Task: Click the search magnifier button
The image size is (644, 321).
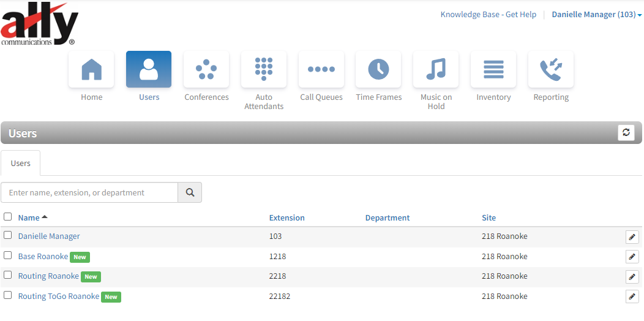Action: pyautogui.click(x=190, y=192)
